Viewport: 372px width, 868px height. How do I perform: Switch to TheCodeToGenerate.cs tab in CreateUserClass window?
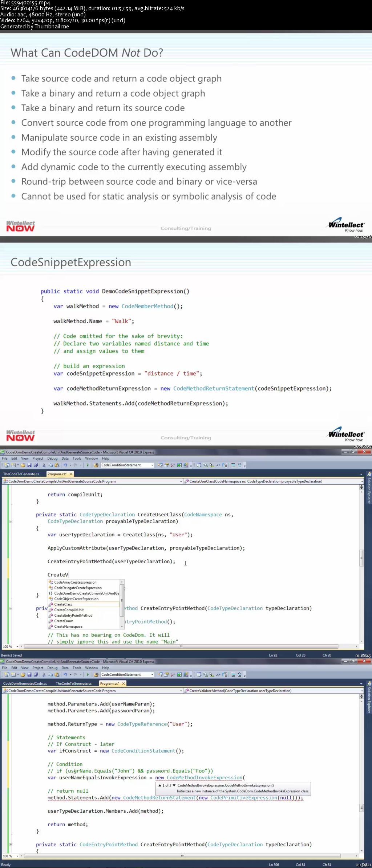coord(21,474)
